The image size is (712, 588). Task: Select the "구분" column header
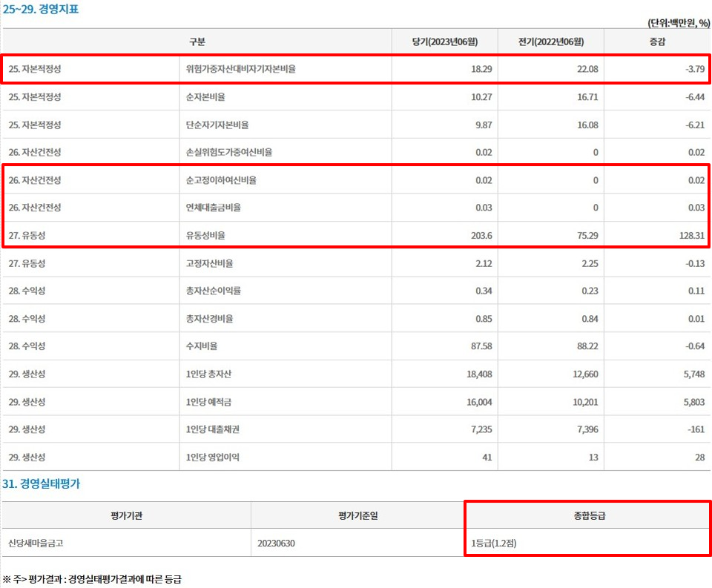coord(197,41)
